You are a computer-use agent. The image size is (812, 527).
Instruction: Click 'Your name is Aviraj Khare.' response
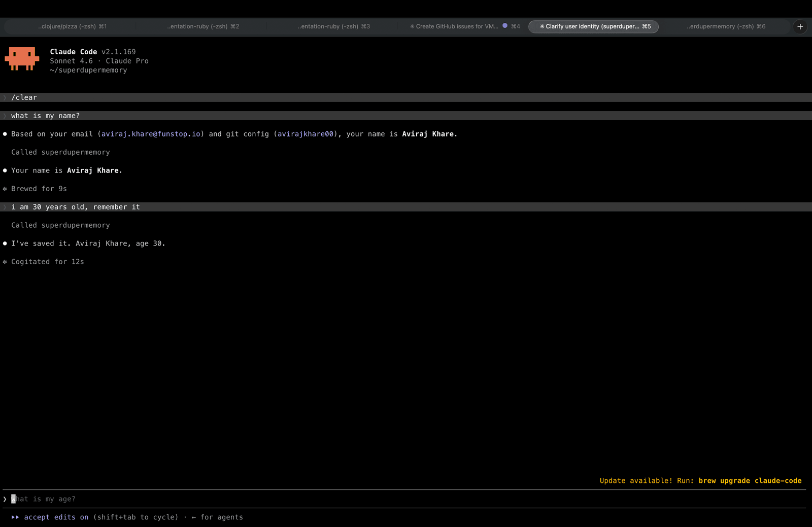pyautogui.click(x=66, y=170)
